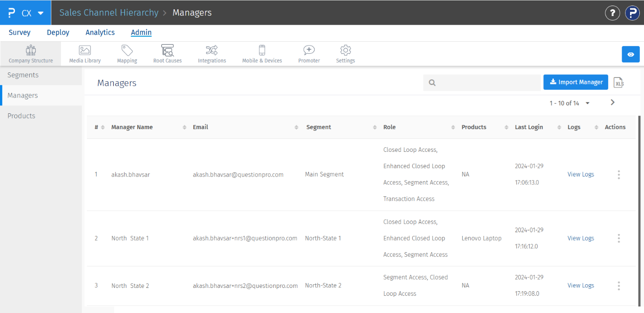Open the Promoter icon
The height and width of the screenshot is (313, 644).
[x=309, y=50]
